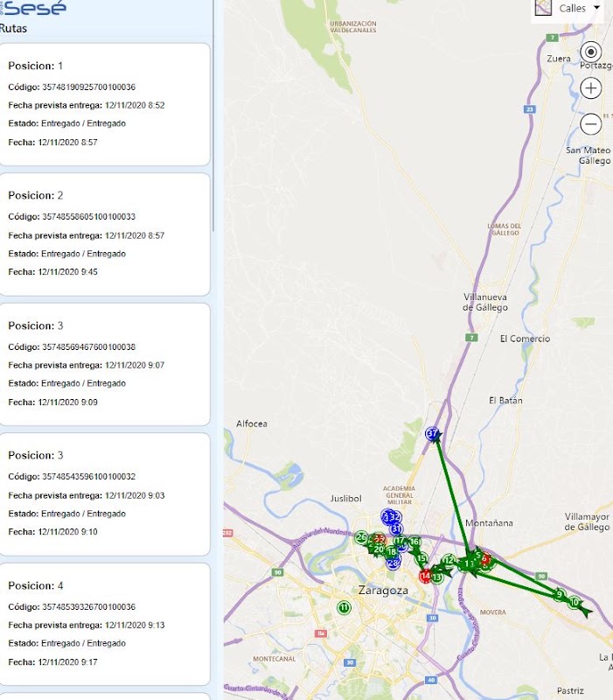Click the Juslibol map label
The image size is (613, 700).
point(345,498)
